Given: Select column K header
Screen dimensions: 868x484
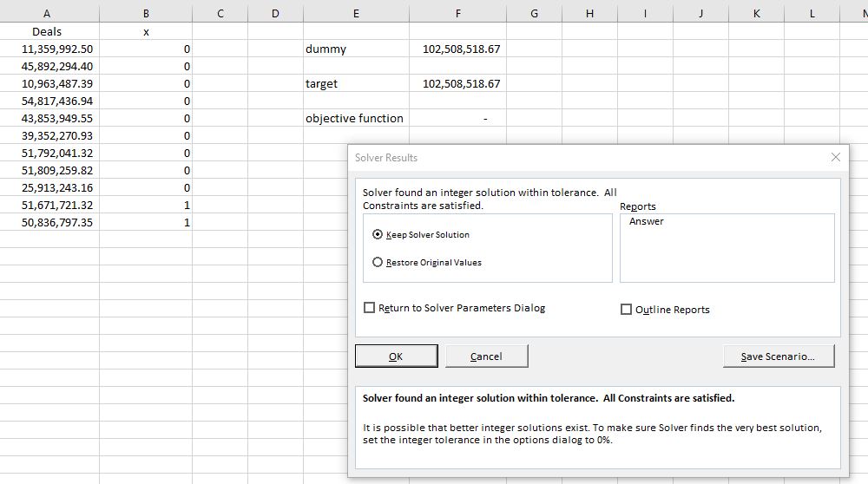Looking at the screenshot, I should pos(756,14).
